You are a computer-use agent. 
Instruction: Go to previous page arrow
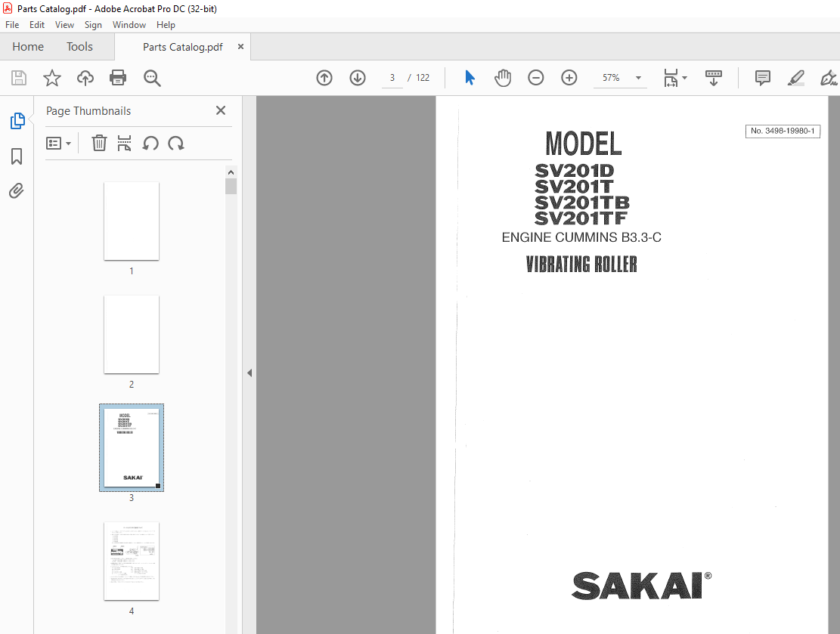tap(324, 78)
